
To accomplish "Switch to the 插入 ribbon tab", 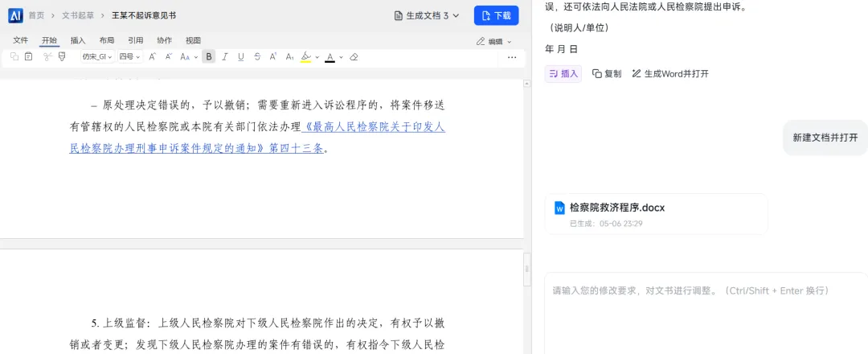I will (78, 40).
